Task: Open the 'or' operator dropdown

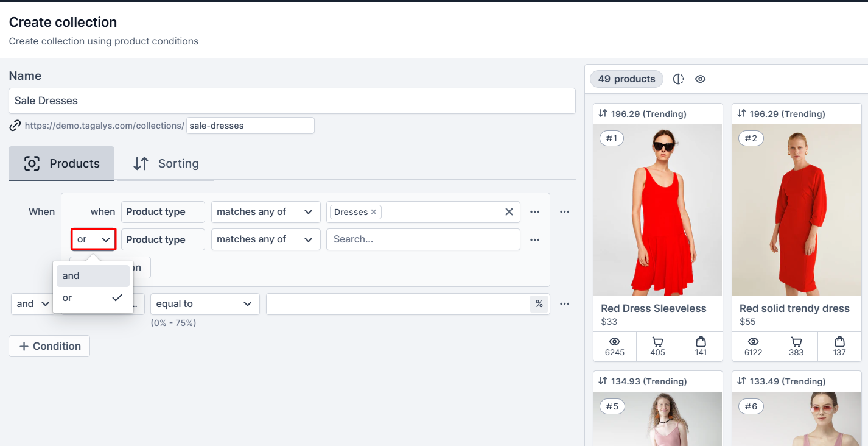Action: pos(94,239)
